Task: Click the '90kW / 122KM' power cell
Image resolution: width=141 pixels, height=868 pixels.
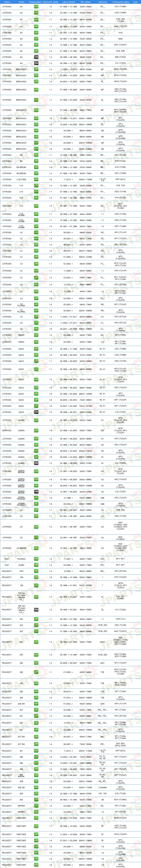Action: point(85,257)
